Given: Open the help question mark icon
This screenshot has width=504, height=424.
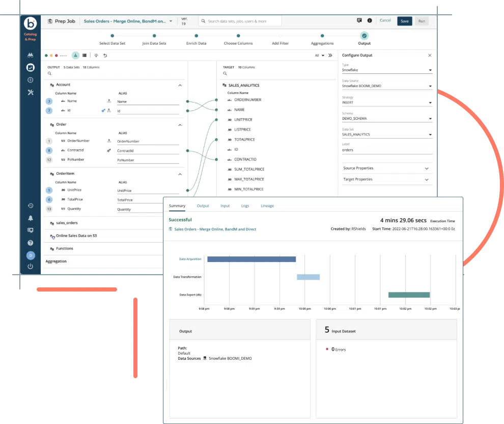Looking at the screenshot, I should 31,243.
